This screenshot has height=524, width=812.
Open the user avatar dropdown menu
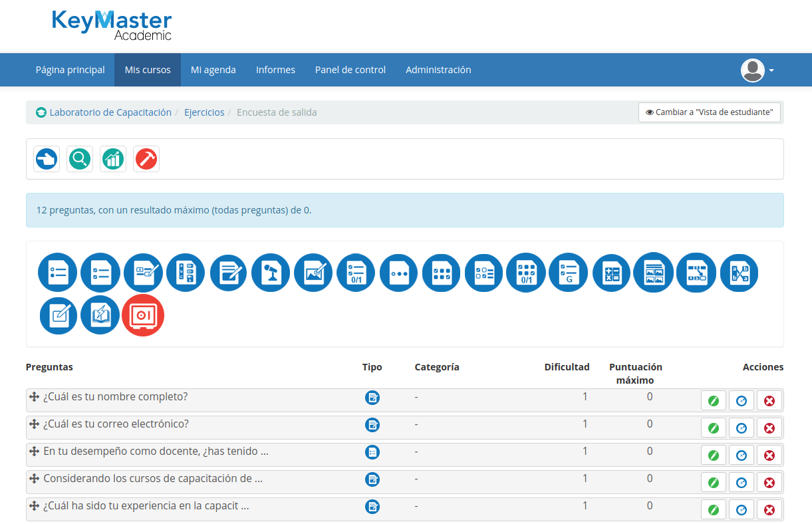pos(757,70)
